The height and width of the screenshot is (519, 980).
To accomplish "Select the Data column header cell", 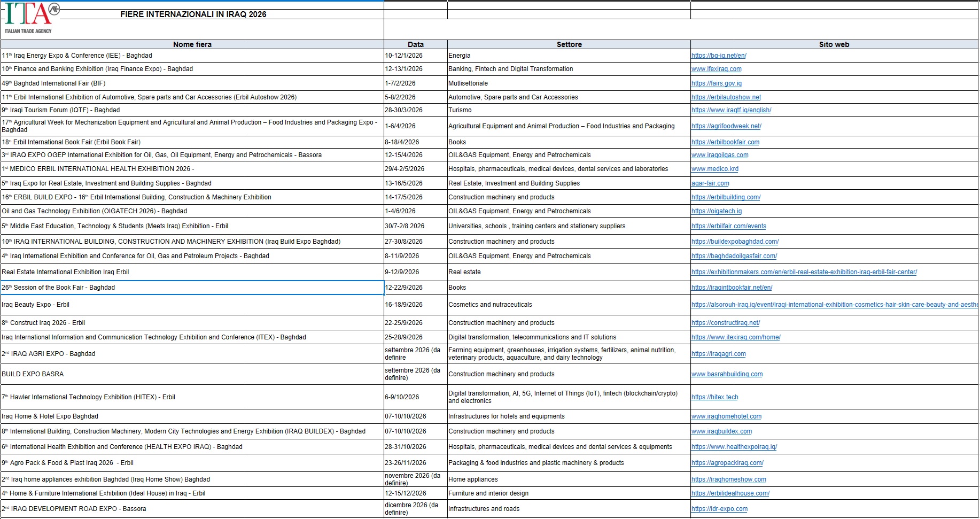I will [415, 44].
